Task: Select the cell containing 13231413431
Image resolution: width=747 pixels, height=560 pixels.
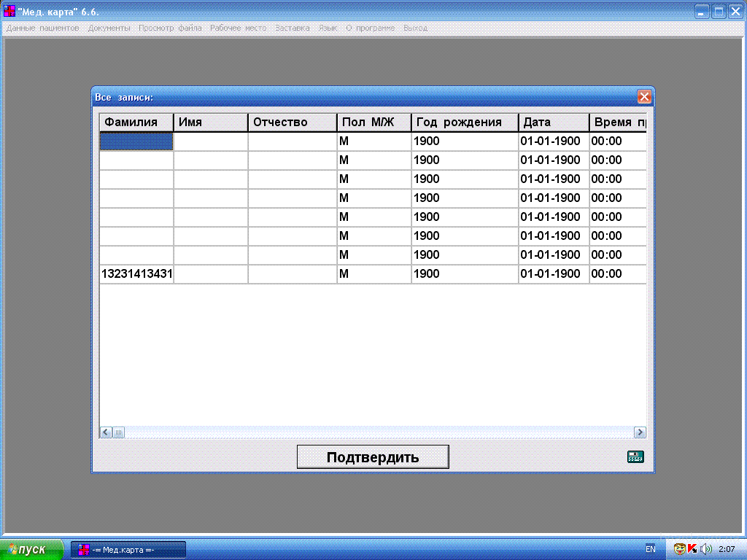Action: (136, 273)
